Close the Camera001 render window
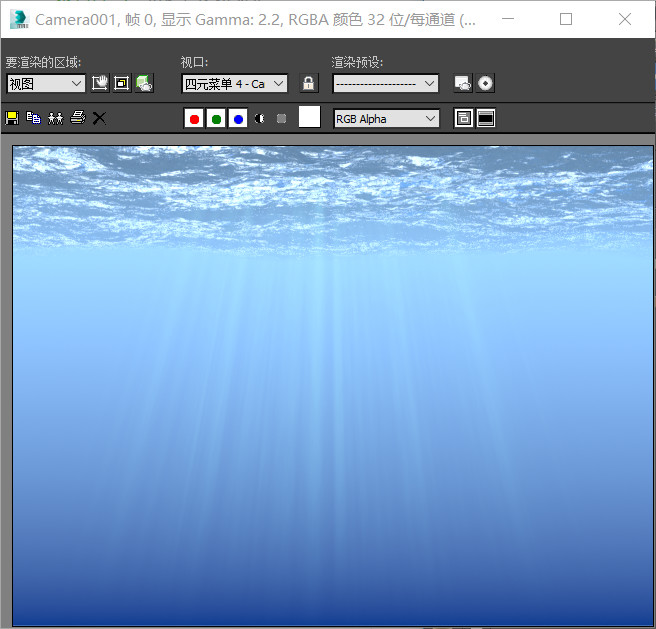The image size is (656, 629). [625, 19]
